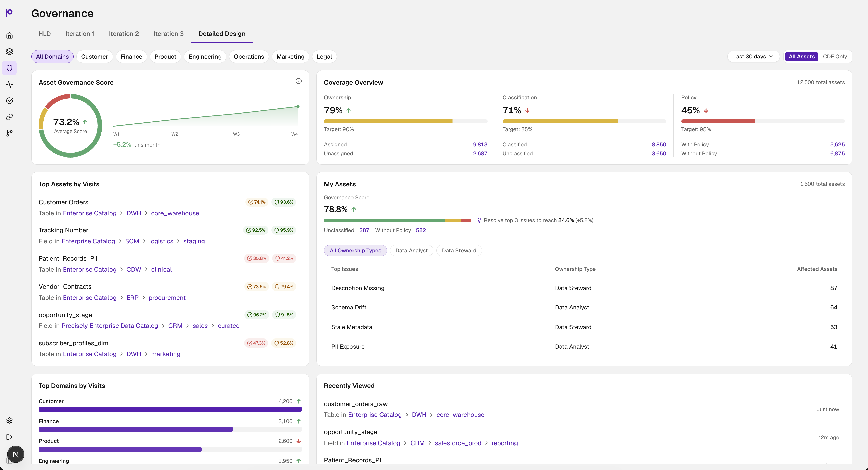Screen dimensions: 868x470
Task: Click Vendor_Contracts 79.4% governance badge
Action: pos(284,286)
